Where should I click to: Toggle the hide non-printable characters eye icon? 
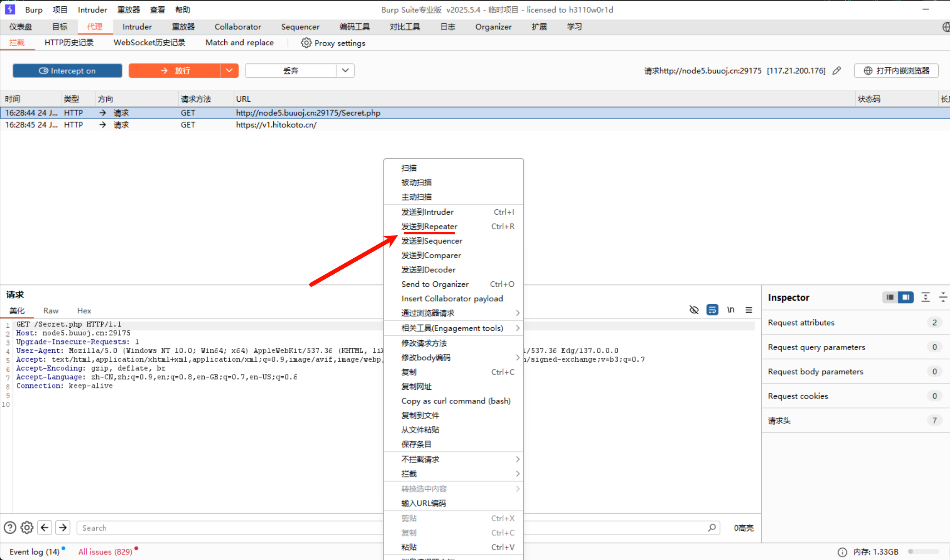(x=694, y=310)
